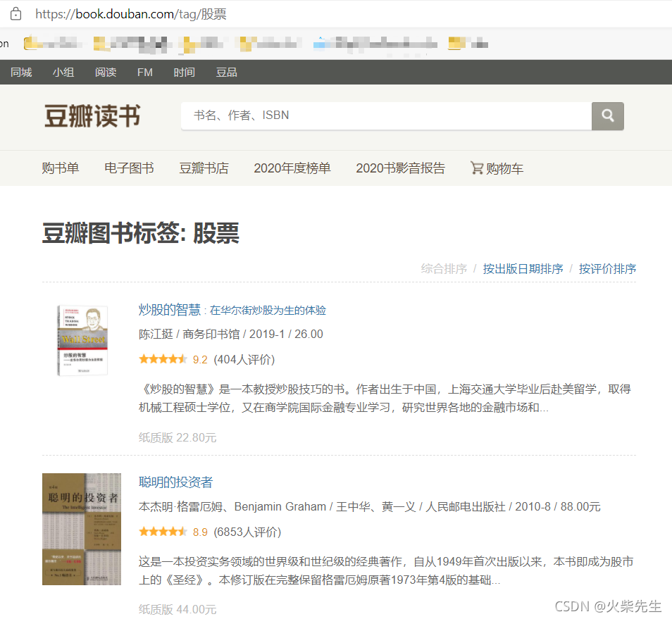The image size is (672, 619).
Task: Open 电子图书 section
Action: 129,168
